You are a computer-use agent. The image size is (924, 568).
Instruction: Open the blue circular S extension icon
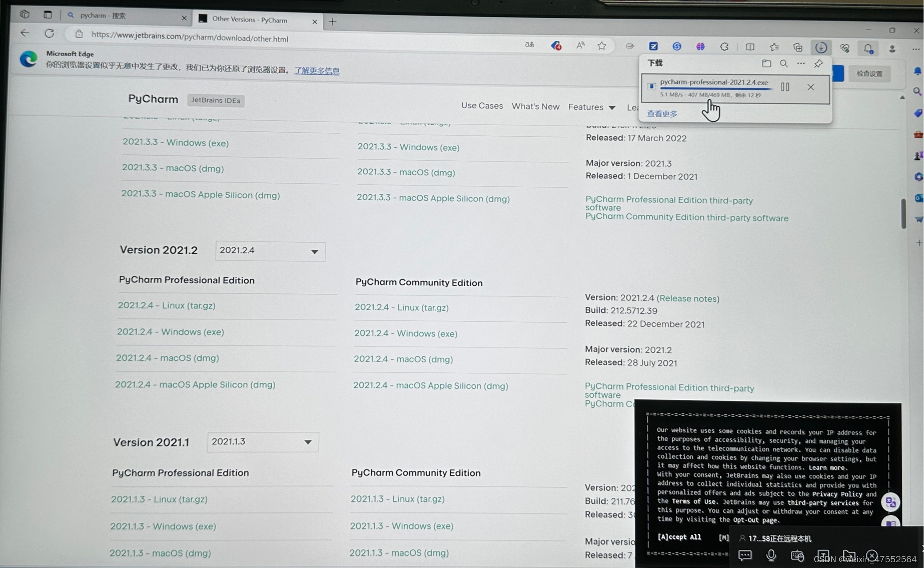677,46
